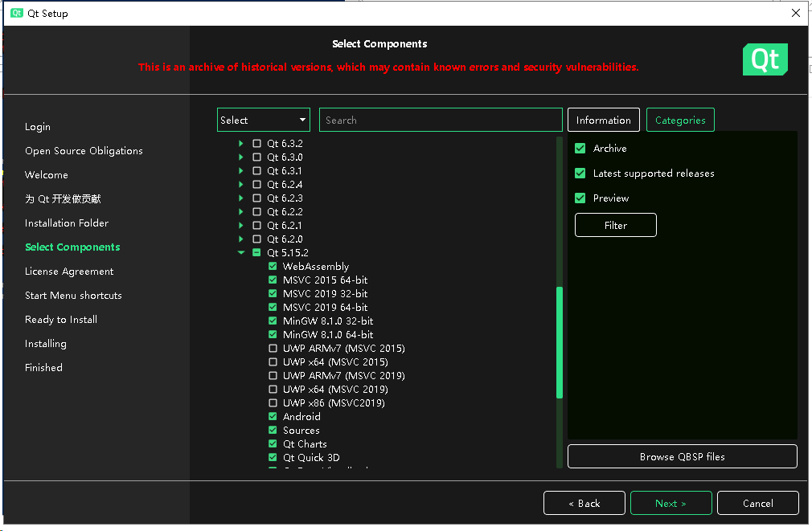The height and width of the screenshot is (531, 812).
Task: Select the Ready to Install step
Action: [x=61, y=320]
